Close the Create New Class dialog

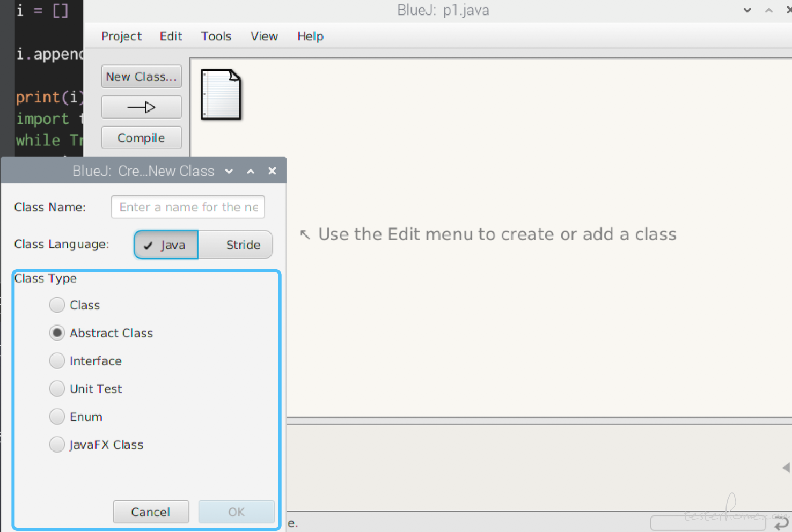[x=272, y=171]
